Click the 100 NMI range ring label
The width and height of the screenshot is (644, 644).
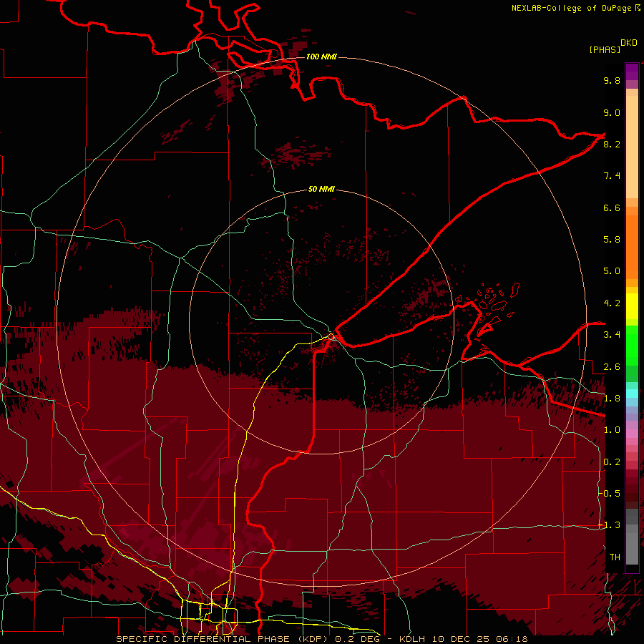[x=321, y=57]
